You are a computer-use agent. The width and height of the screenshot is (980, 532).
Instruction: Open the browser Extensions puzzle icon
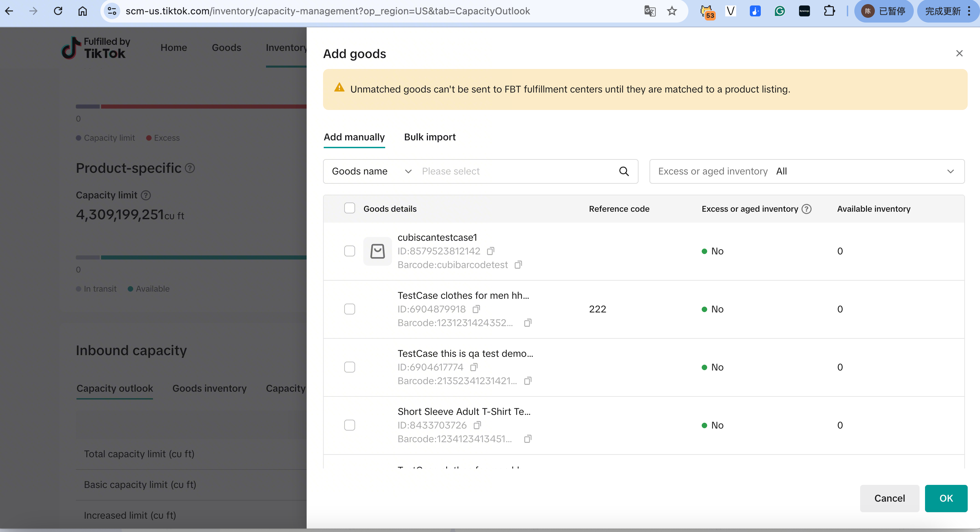pyautogui.click(x=829, y=11)
